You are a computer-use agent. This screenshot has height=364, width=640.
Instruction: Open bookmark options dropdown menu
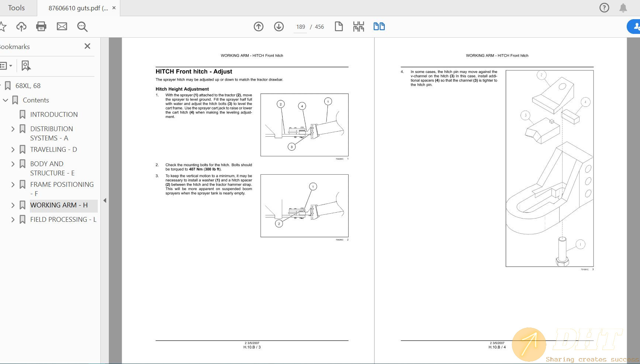[x=6, y=66]
